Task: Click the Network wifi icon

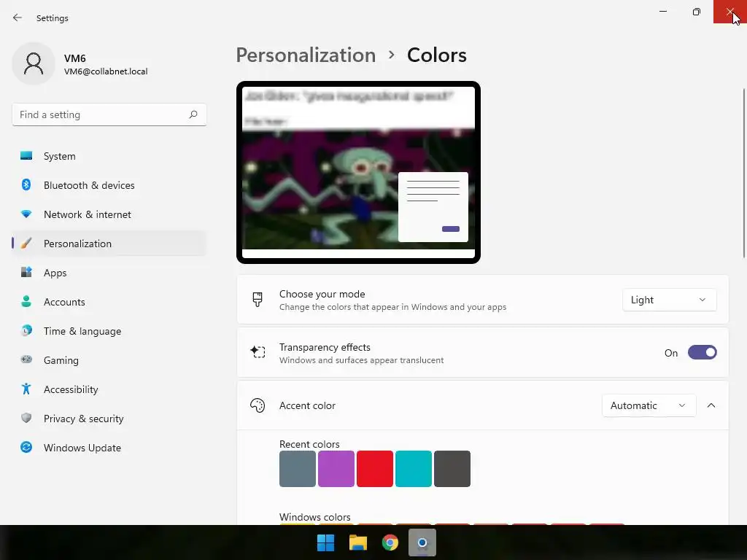Action: coord(26,214)
